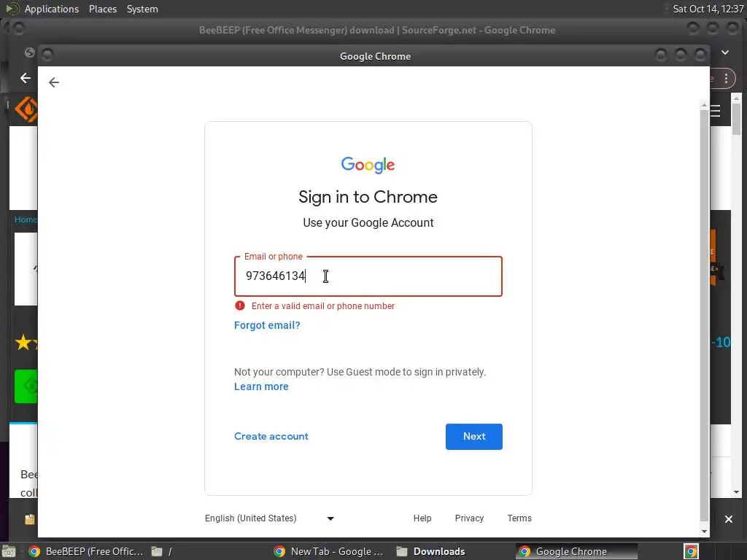Open the Learn more link about Guest mode
The image size is (747, 560).
(x=261, y=386)
